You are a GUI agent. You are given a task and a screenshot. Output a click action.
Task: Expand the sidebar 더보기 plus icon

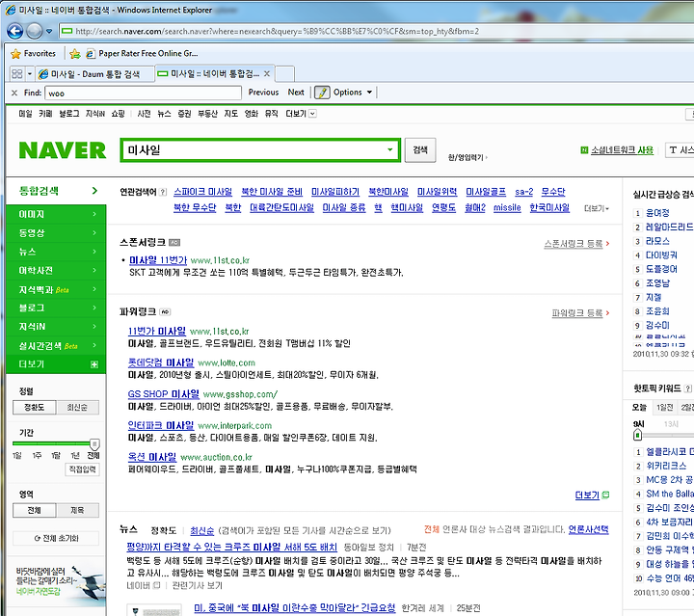coord(94,364)
